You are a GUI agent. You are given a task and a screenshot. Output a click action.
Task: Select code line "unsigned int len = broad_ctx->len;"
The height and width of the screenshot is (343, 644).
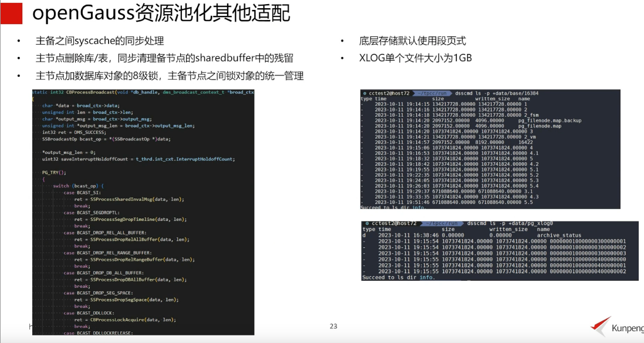click(87, 112)
